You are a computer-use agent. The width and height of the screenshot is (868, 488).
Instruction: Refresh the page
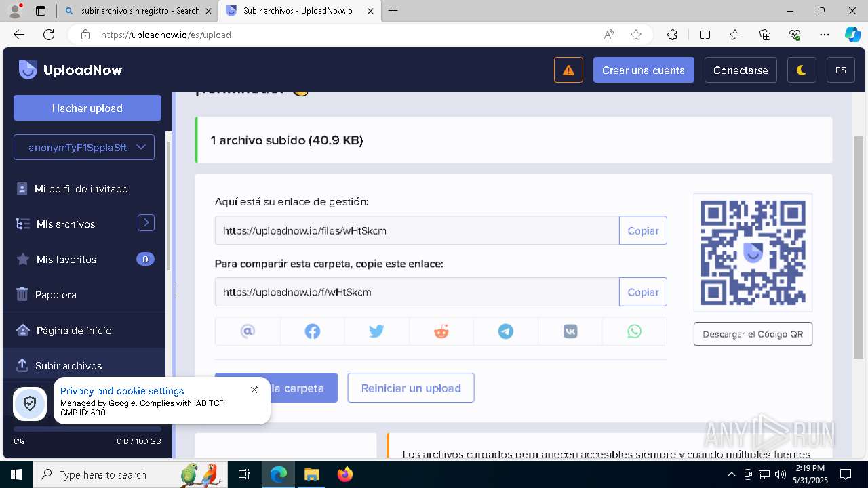(x=49, y=35)
